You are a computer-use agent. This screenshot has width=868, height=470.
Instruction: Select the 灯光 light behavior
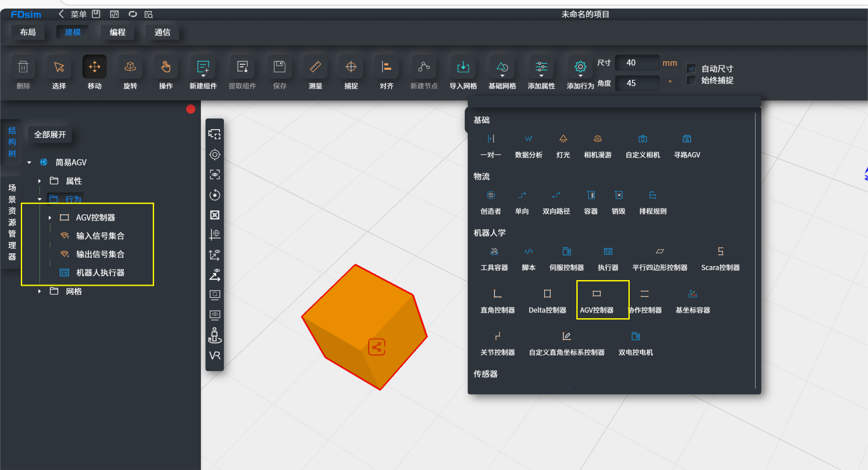click(x=563, y=139)
